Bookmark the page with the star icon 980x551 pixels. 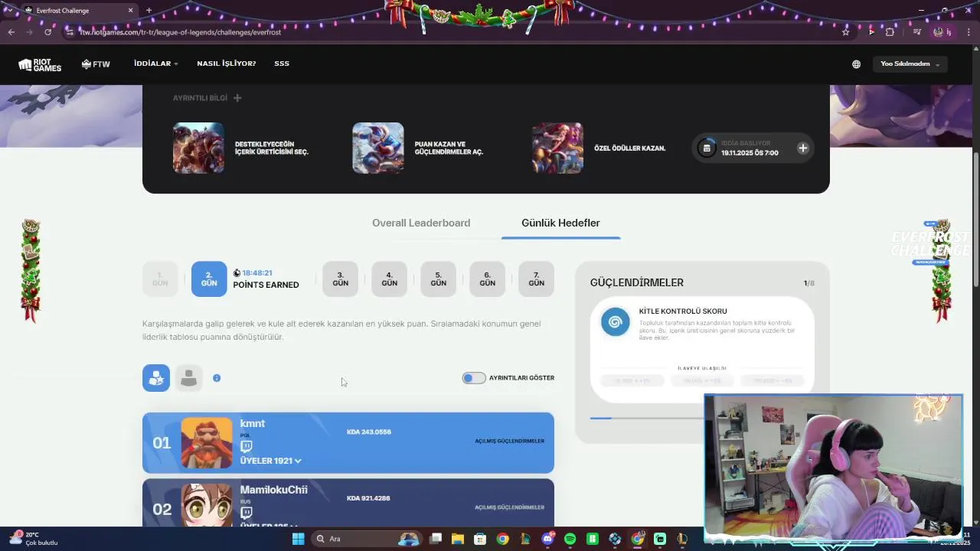(845, 32)
